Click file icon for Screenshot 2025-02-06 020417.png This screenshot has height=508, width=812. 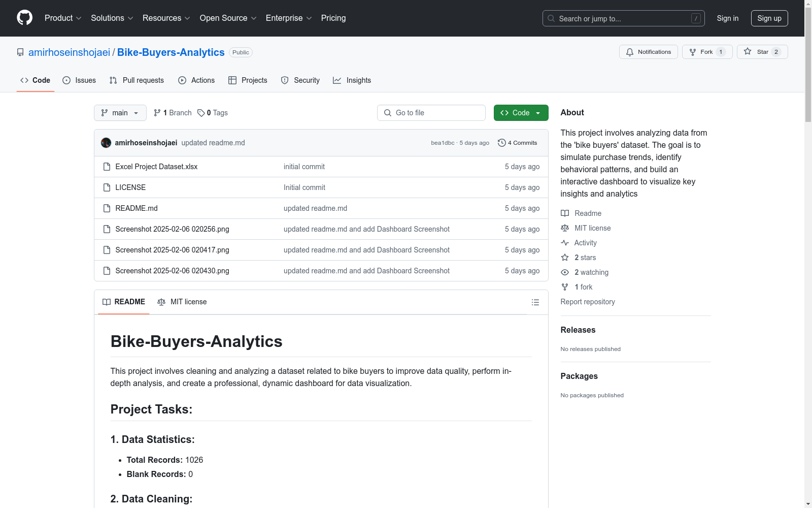[107, 250]
